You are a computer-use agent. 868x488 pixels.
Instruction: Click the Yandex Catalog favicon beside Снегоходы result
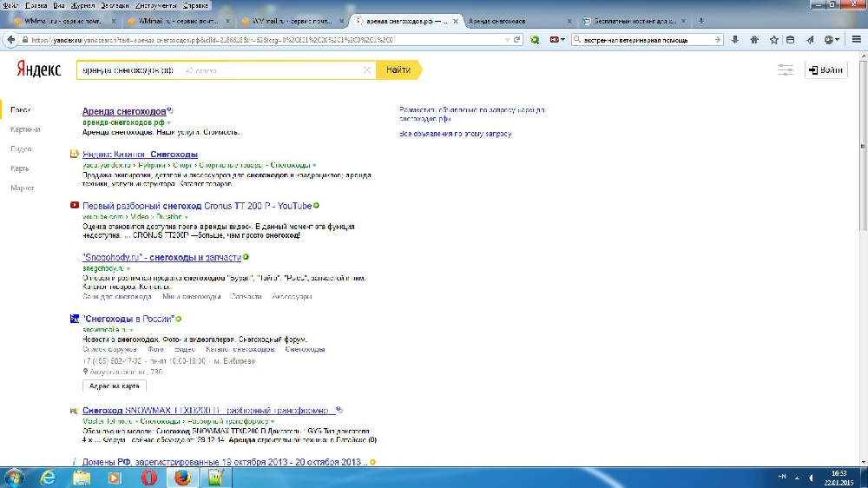(x=74, y=154)
